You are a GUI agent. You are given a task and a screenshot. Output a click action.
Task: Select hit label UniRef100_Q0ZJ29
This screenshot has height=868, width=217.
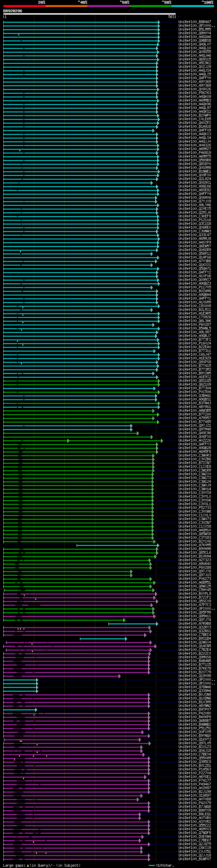point(195,67)
